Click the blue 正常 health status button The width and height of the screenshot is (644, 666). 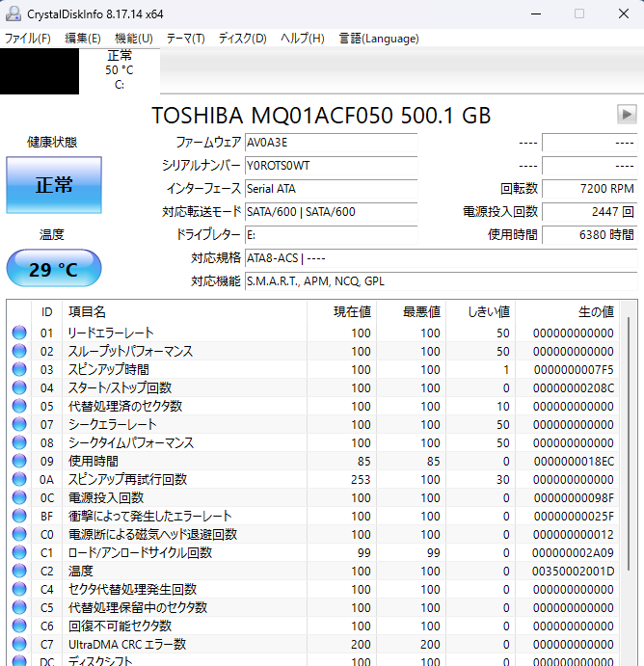(x=54, y=185)
